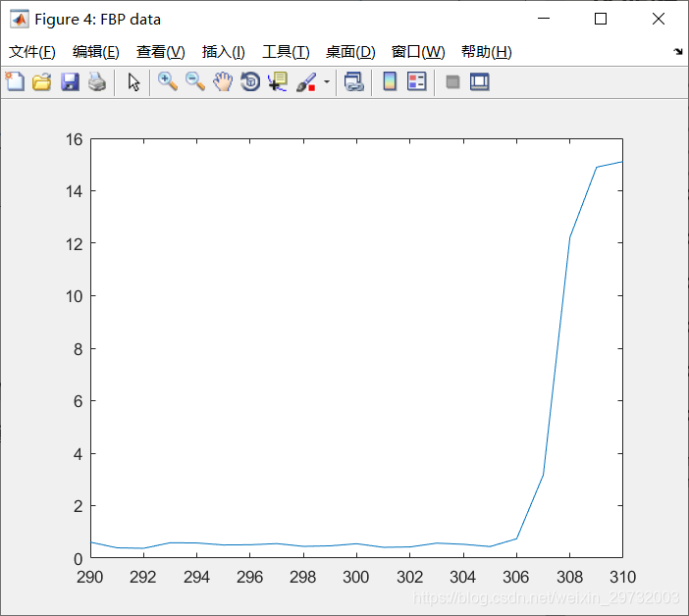Image resolution: width=689 pixels, height=616 pixels.
Task: Open the 帮助(H) menu
Action: click(487, 52)
